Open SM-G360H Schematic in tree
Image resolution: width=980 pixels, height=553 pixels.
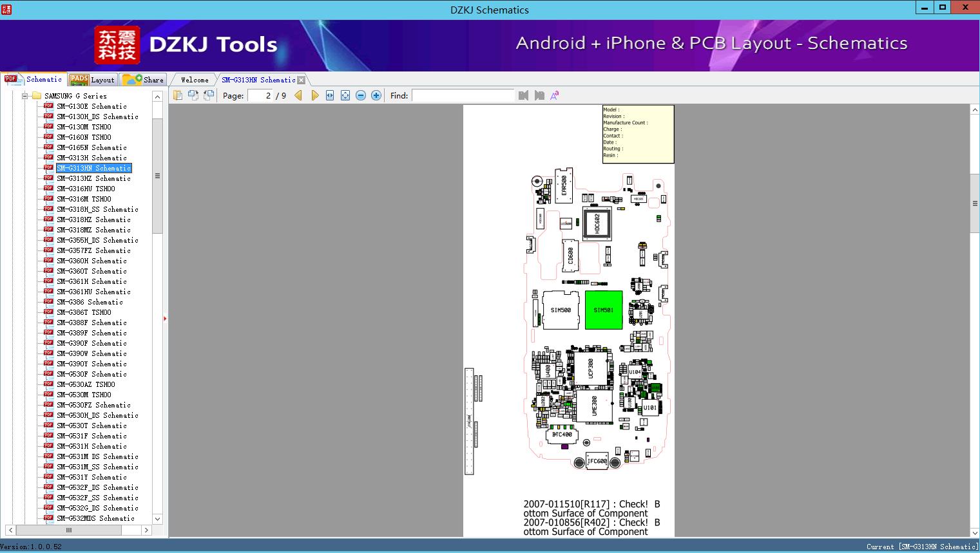pyautogui.click(x=91, y=261)
